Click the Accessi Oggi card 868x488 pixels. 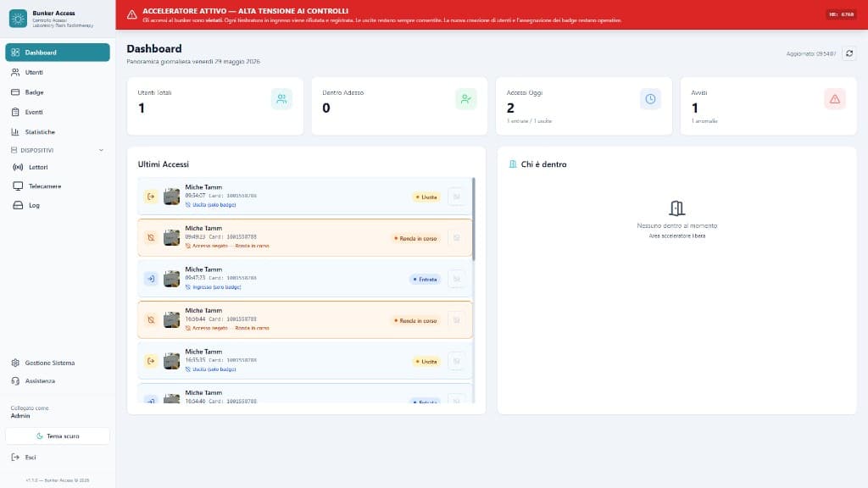pos(584,106)
